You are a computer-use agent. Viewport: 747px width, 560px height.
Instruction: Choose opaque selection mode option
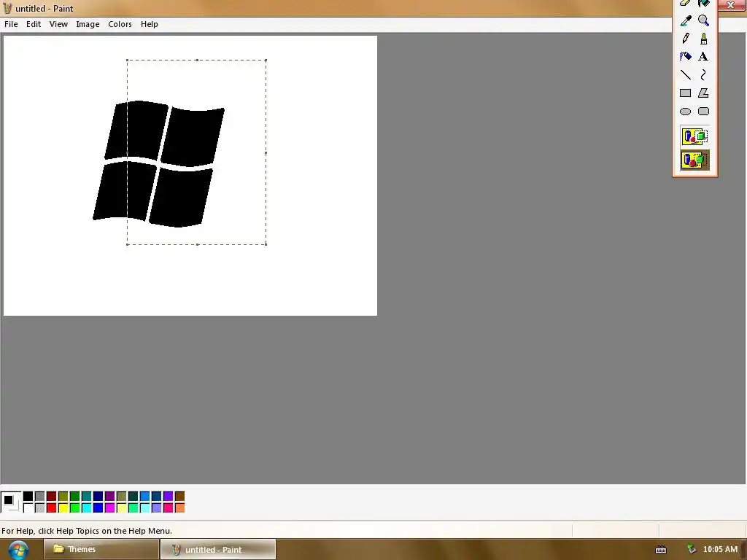[x=695, y=136]
